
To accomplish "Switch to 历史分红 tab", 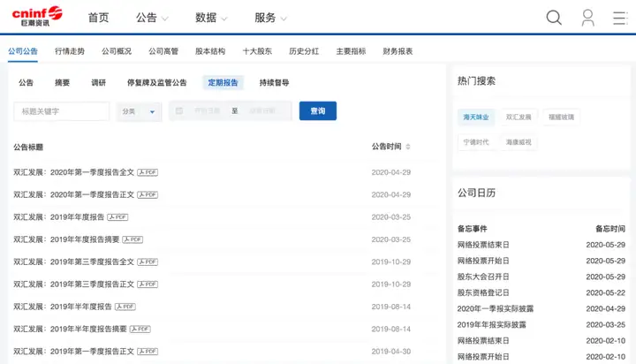I will click(x=304, y=51).
